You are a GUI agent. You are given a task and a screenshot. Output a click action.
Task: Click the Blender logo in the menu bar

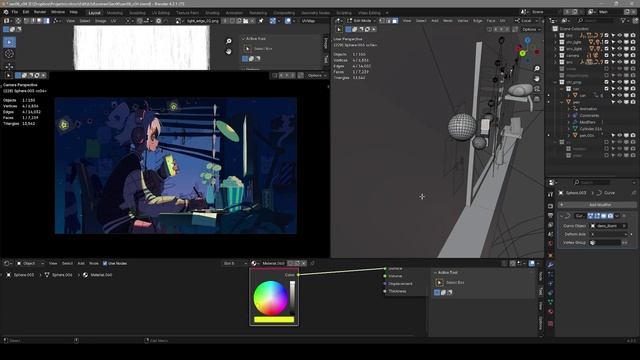[6, 12]
